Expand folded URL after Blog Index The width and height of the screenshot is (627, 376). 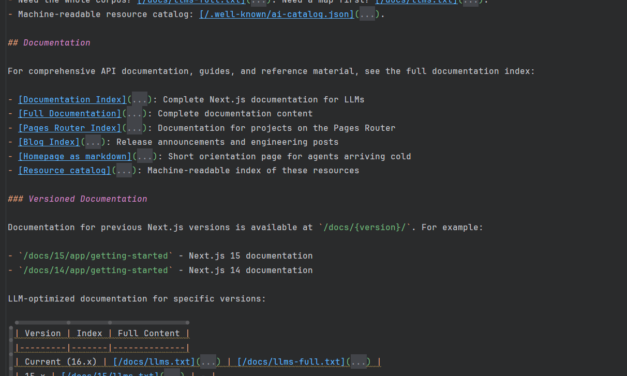[93, 142]
